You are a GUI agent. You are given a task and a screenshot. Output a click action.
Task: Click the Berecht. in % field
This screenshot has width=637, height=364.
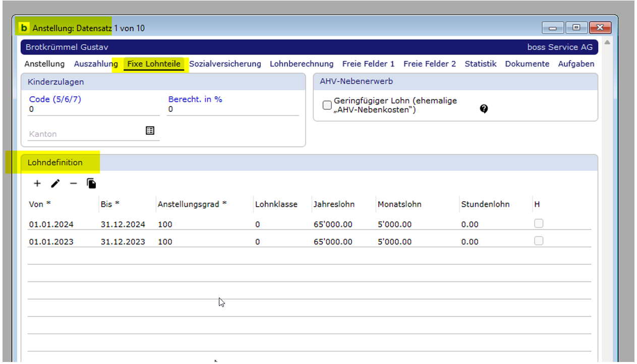(233, 109)
